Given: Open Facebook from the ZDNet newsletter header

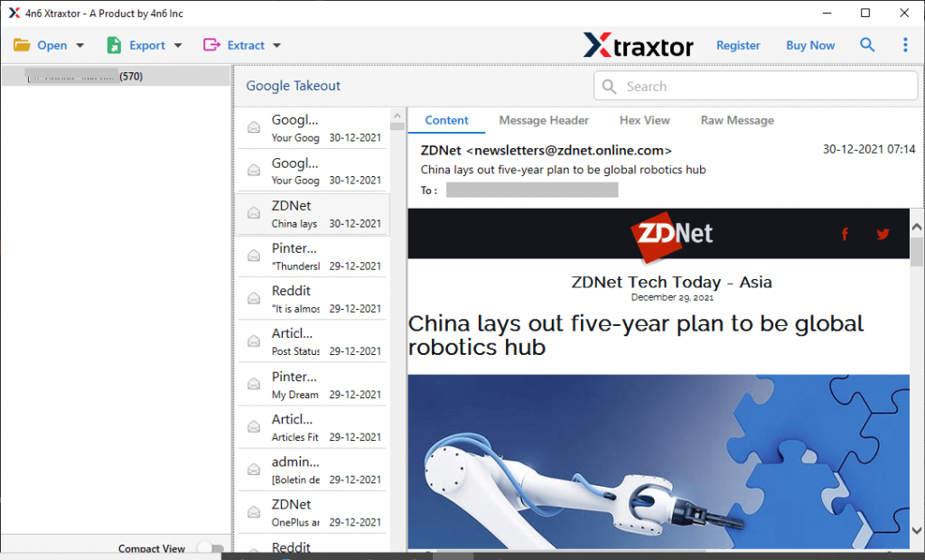Looking at the screenshot, I should pyautogui.click(x=845, y=233).
